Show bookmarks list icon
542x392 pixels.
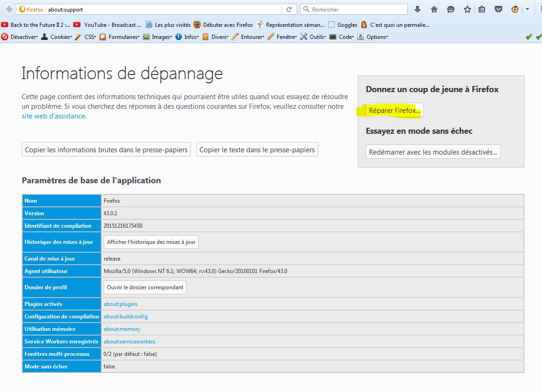pyautogui.click(x=482, y=9)
